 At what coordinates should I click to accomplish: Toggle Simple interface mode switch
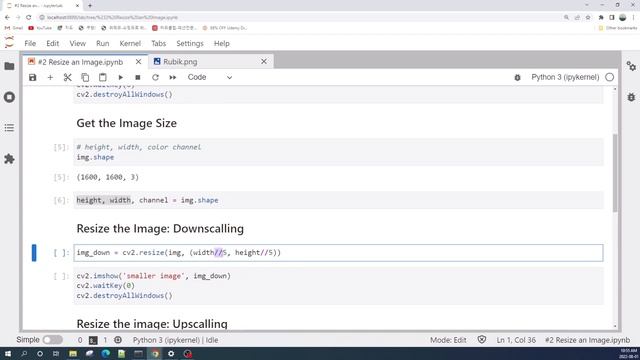(53, 340)
